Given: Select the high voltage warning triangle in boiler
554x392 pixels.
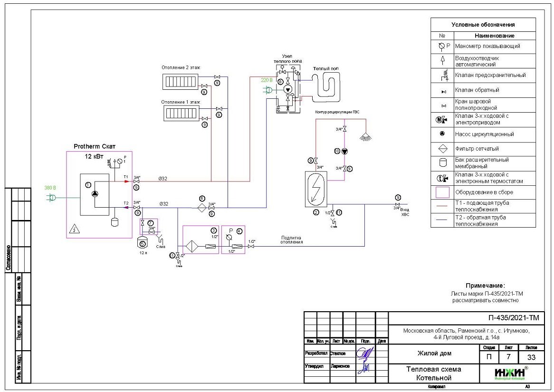Looking at the screenshot, I should (75, 229).
